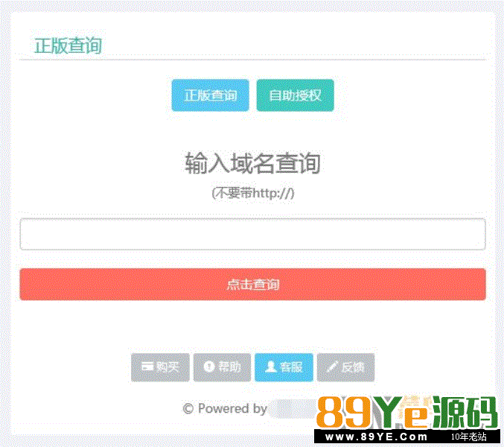The width and height of the screenshot is (504, 447).
Task: Open the www.89YE.com link text
Action: pyautogui.click(x=377, y=437)
